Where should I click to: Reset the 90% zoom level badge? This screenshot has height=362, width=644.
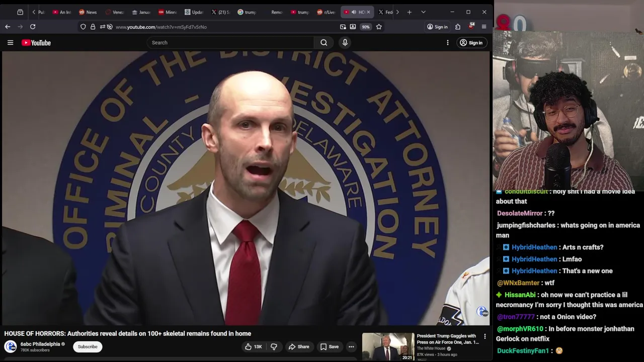point(366,27)
